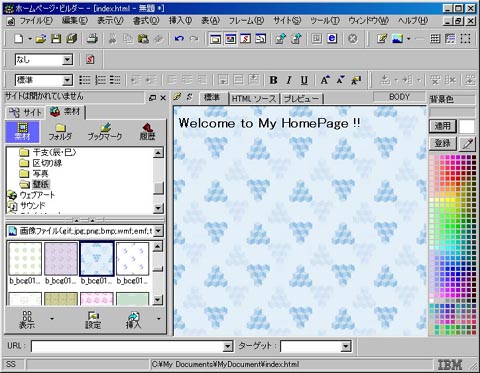Click the 履歴 history icon

[x=147, y=131]
